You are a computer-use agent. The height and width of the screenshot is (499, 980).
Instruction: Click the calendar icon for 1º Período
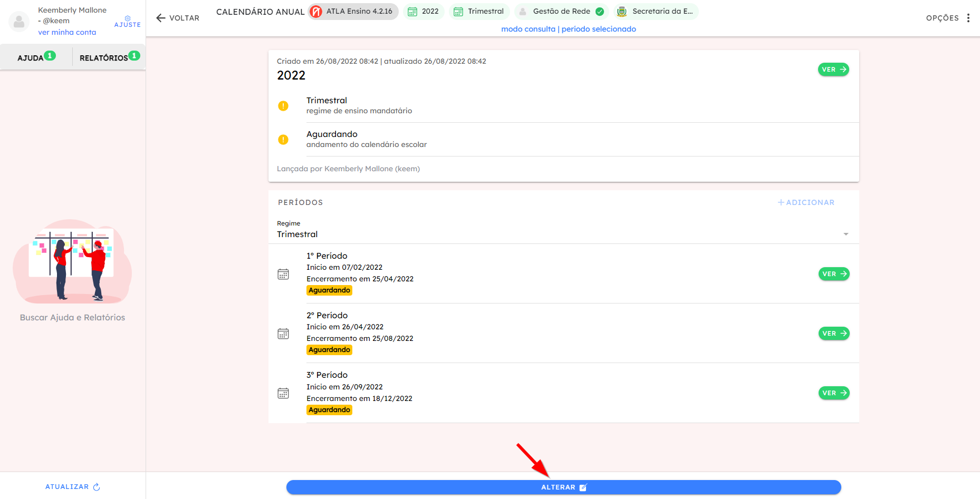283,274
